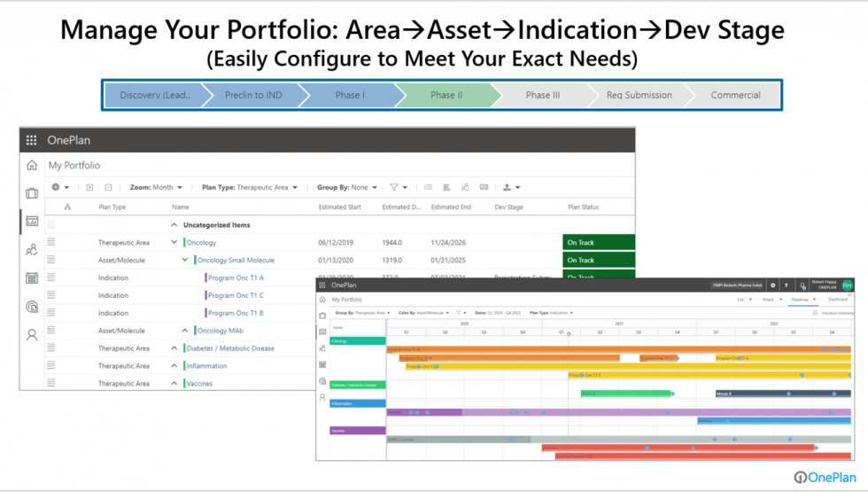Sort by the Estimated Start column header
Screen dimensions: 868x492
click(x=340, y=207)
